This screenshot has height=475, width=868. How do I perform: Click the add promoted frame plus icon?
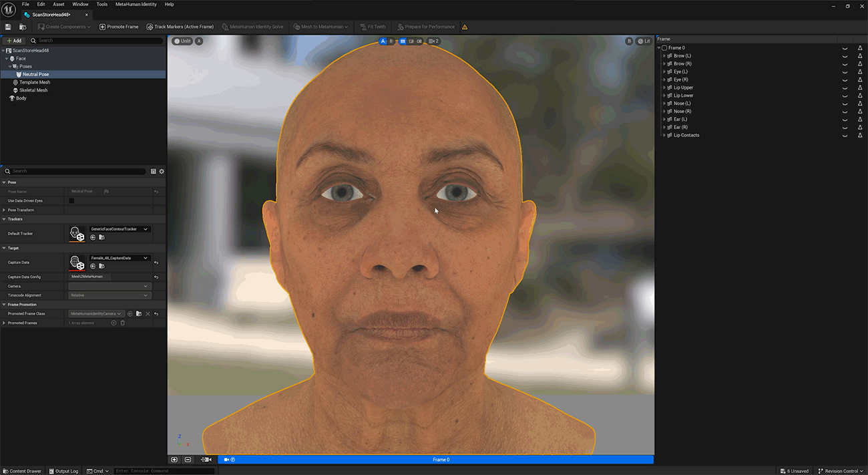[x=114, y=323]
